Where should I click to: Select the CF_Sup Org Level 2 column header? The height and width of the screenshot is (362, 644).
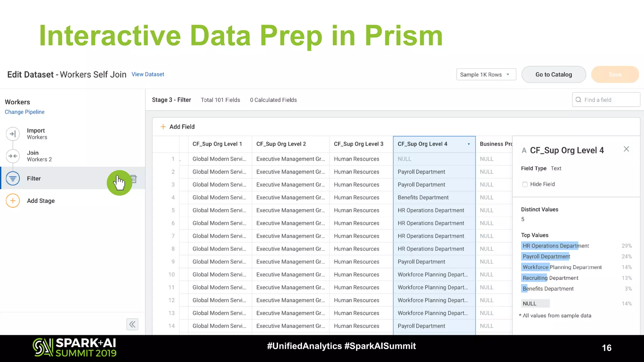tap(291, 144)
